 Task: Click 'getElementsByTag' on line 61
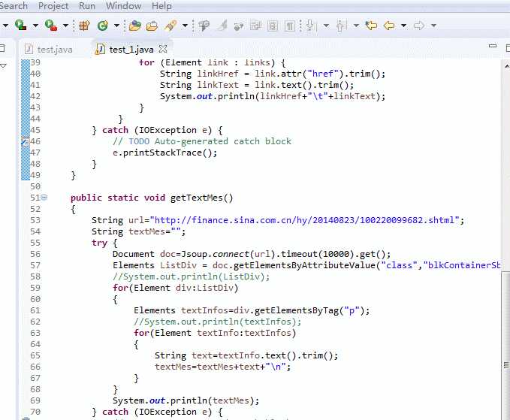tap(297, 310)
